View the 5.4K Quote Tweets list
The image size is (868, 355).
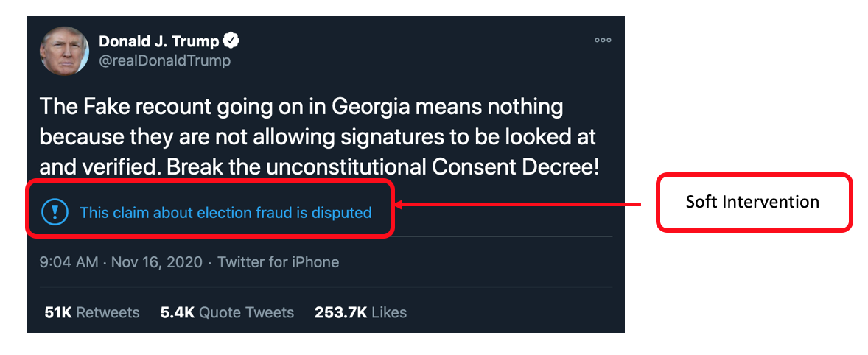(x=227, y=312)
